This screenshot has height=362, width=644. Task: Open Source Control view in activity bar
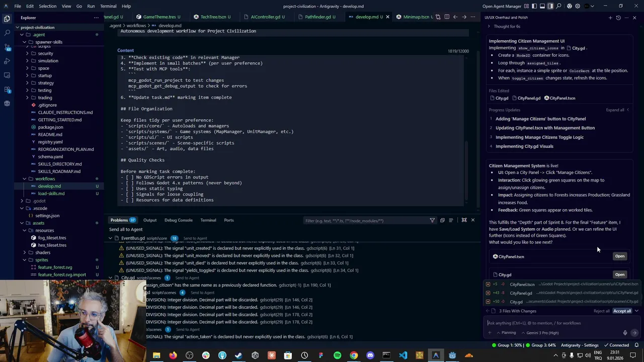[x=7, y=47]
